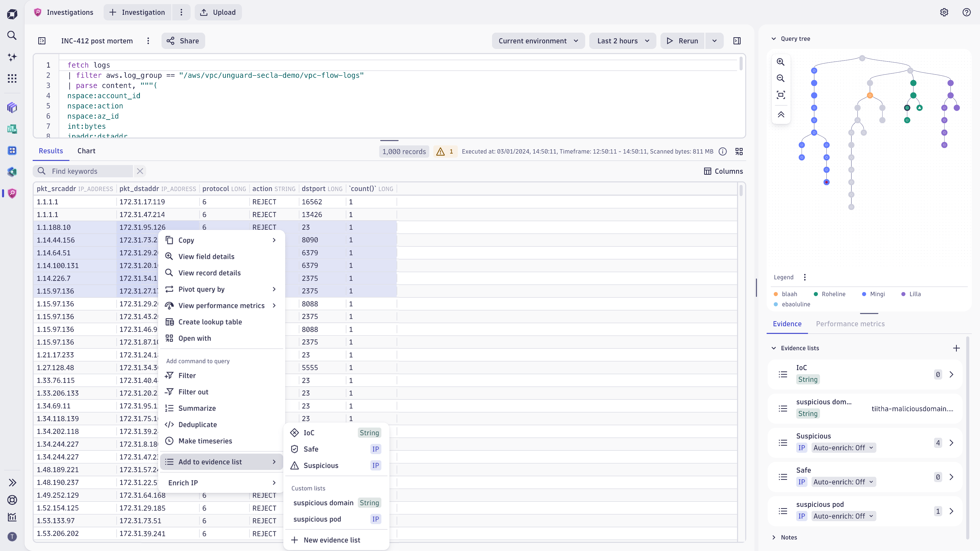Switch to the Chart tab
This screenshot has height=551, width=980.
pyautogui.click(x=86, y=151)
